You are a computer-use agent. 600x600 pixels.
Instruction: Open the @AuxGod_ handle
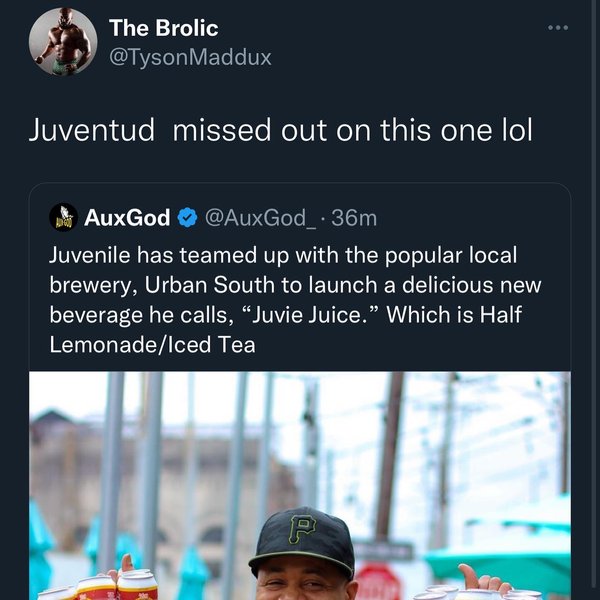(260, 217)
